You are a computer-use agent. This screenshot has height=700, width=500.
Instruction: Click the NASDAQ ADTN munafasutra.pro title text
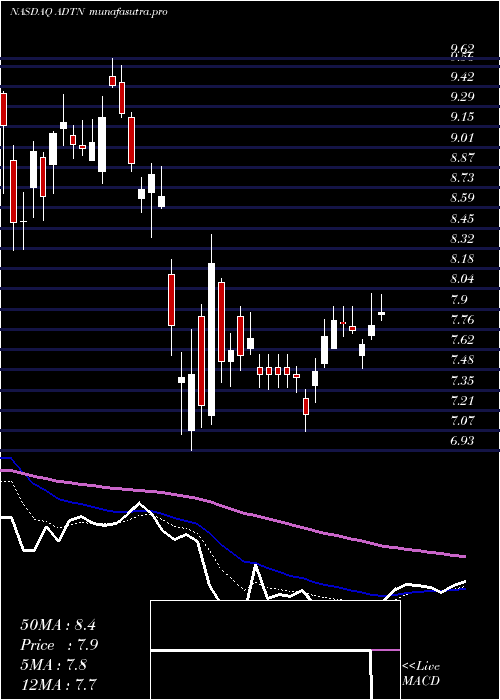point(88,12)
